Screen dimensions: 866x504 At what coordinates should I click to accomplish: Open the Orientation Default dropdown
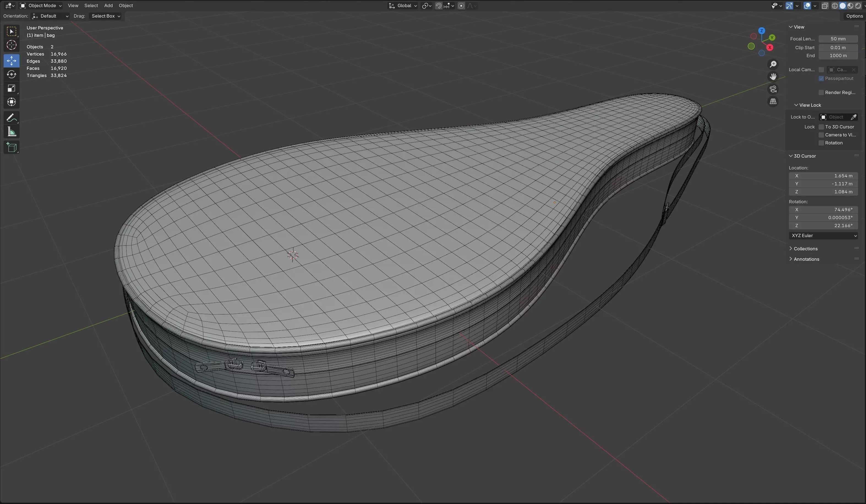50,16
